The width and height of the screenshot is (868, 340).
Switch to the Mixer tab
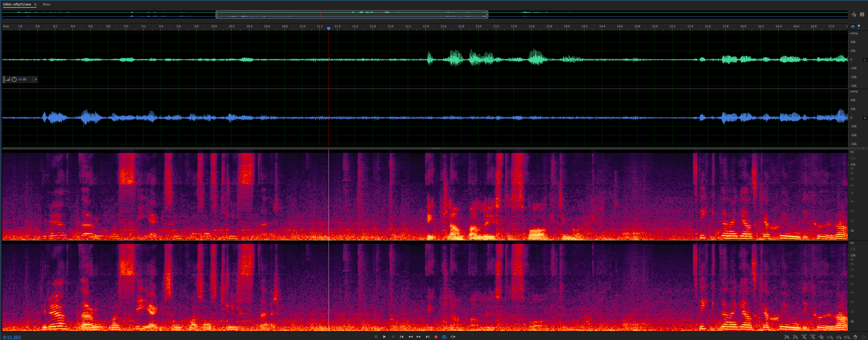[x=46, y=4]
